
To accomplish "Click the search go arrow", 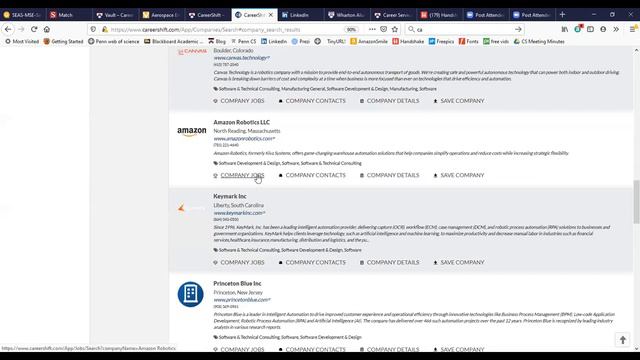I will [518, 29].
